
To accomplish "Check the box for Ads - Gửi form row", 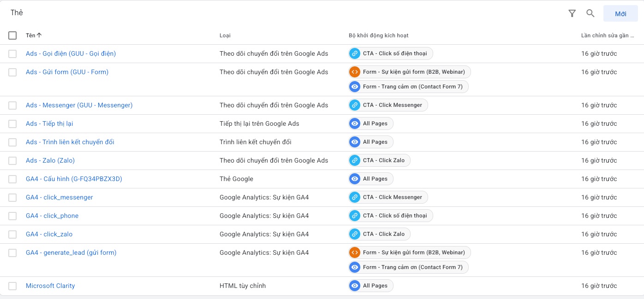I will pyautogui.click(x=12, y=72).
